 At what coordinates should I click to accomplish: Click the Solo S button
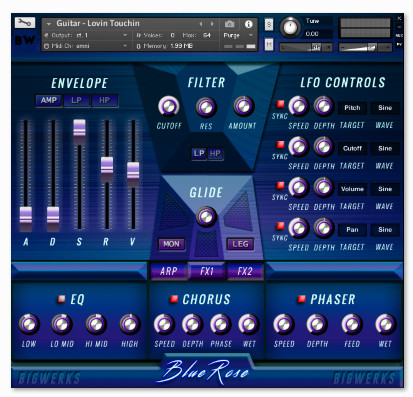click(269, 24)
